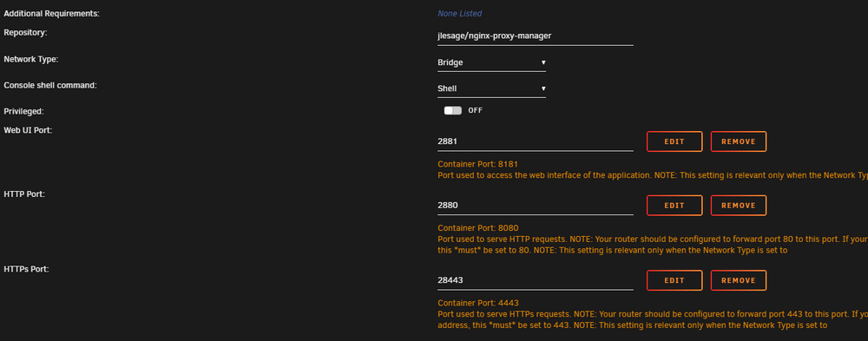Click the HTTPs Port field 28443

click(x=536, y=280)
